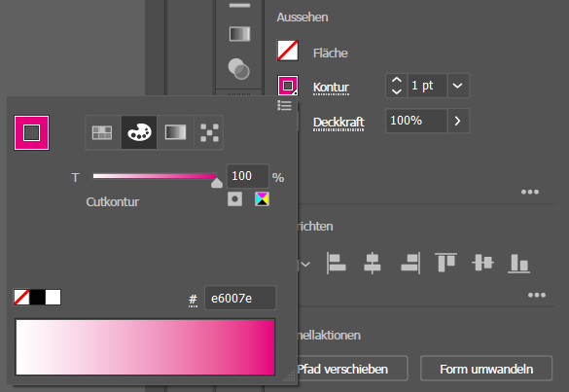This screenshot has width=569, height=392.
Task: Open the color popup's panel menu icon
Action: point(284,106)
